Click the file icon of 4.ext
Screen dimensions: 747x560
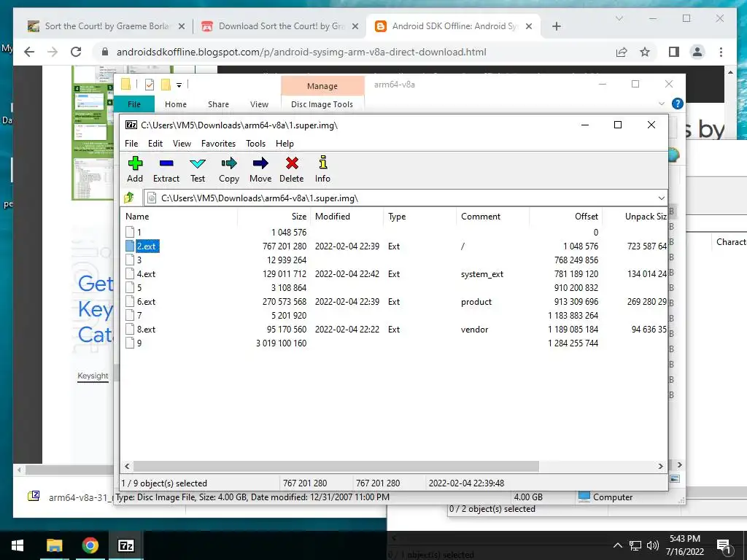(130, 274)
